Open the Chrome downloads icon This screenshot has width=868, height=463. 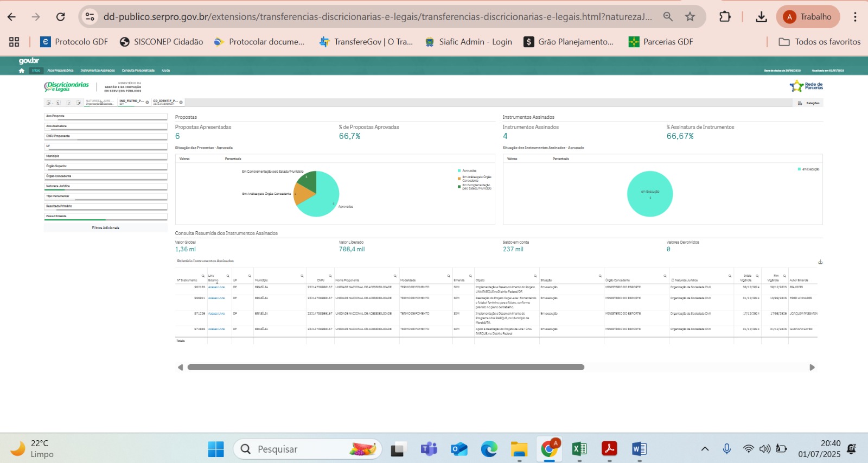(762, 17)
